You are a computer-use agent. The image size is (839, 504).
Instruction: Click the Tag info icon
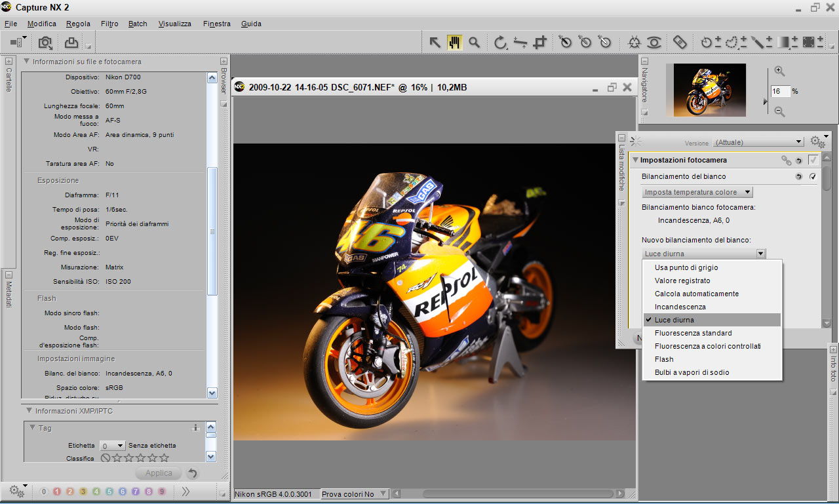tap(195, 428)
